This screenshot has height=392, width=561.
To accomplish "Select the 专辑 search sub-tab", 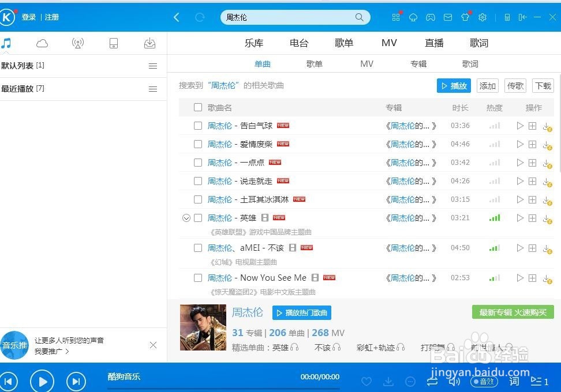I will point(418,64).
